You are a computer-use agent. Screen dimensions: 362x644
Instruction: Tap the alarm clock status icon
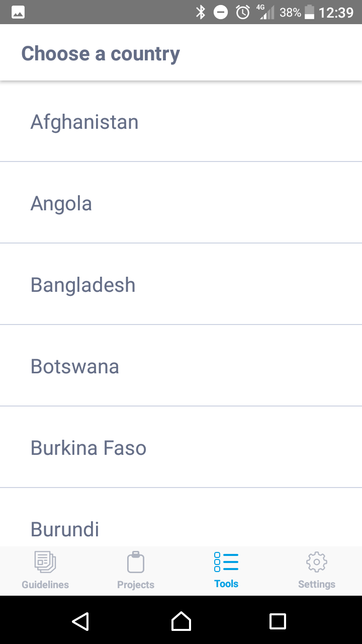tap(243, 12)
